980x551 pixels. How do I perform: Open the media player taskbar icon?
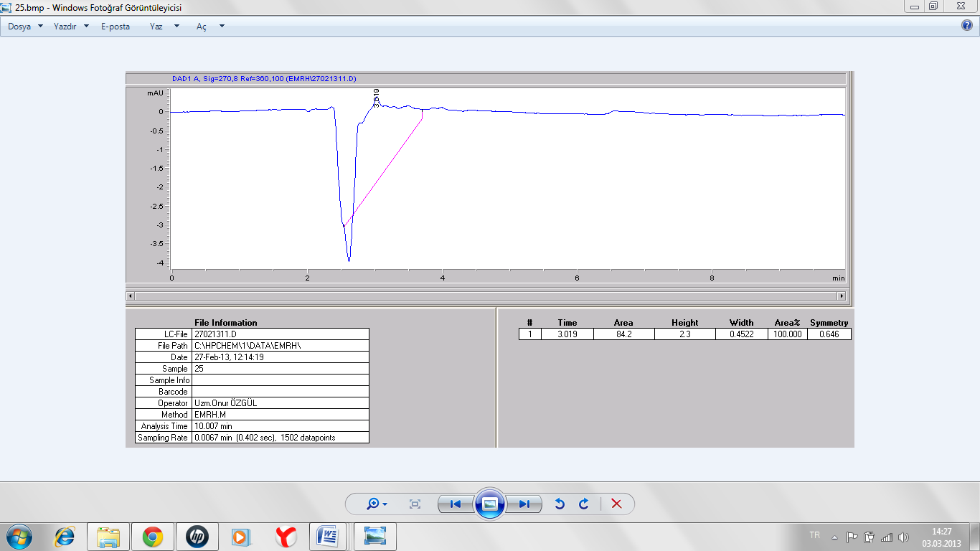[241, 537]
